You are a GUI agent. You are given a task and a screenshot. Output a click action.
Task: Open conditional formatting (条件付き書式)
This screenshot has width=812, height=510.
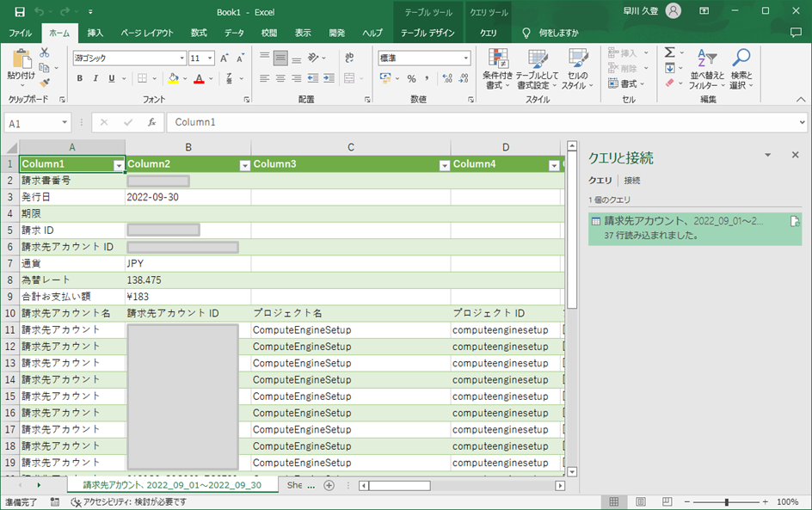(498, 70)
